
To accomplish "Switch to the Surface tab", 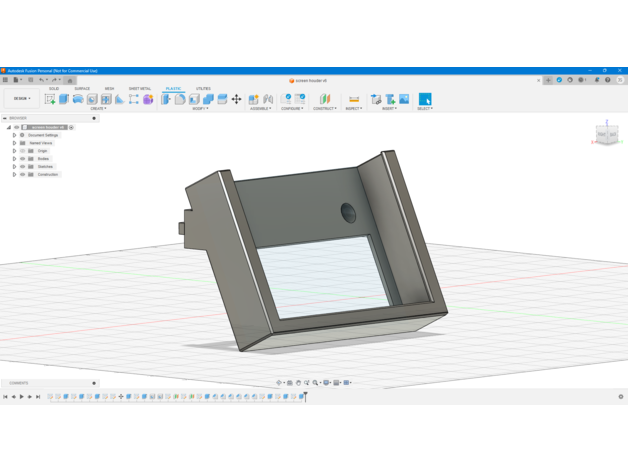I will (82, 88).
